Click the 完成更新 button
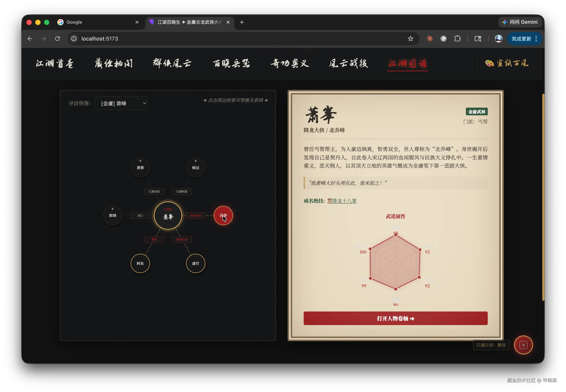Image resolution: width=566 pixels, height=392 pixels. [x=524, y=39]
